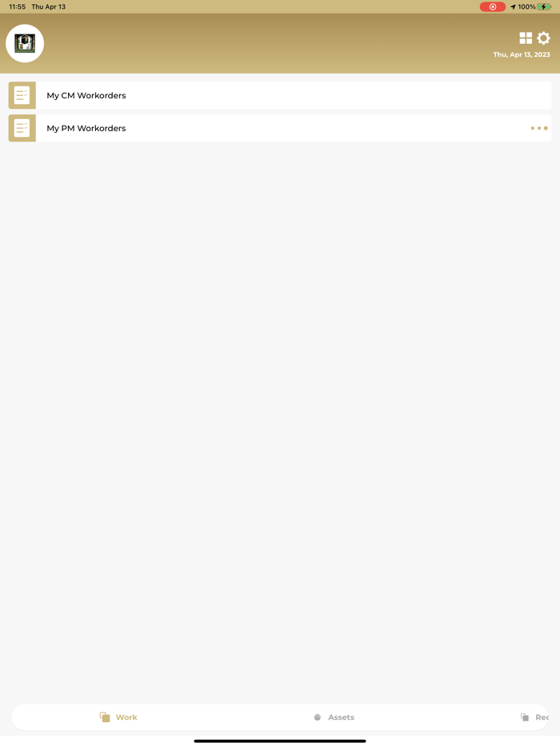Click the My CM Workorders checklist icon
The image size is (560, 747).
click(x=22, y=95)
